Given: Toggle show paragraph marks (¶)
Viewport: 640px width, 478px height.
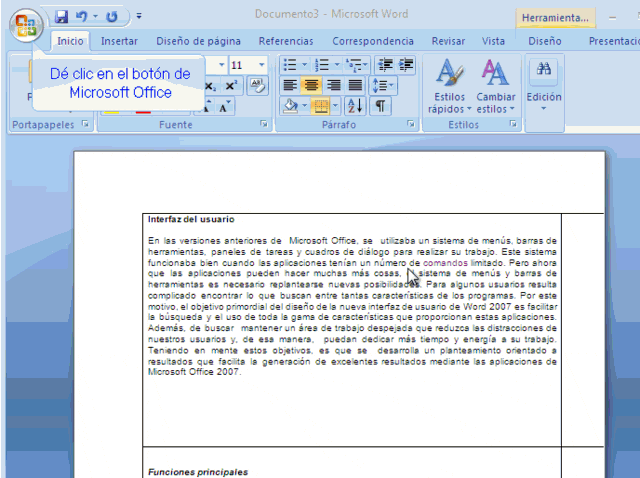Looking at the screenshot, I should tap(381, 106).
